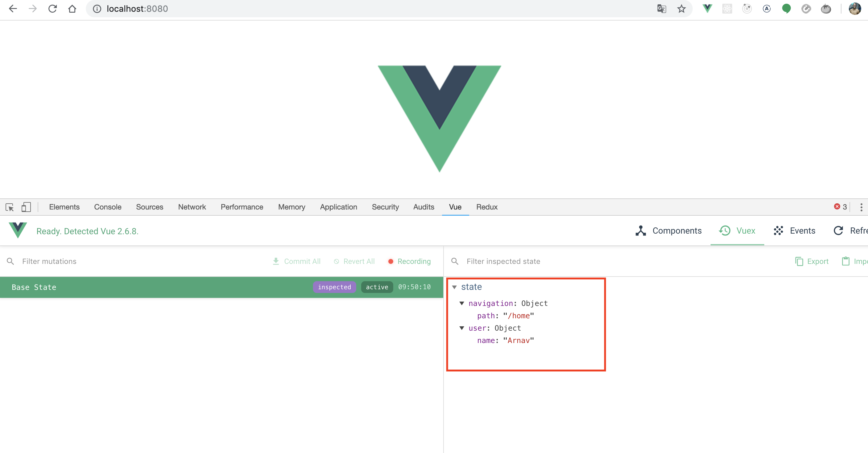The image size is (868, 453).
Task: Click the Revert All button
Action: tap(354, 261)
